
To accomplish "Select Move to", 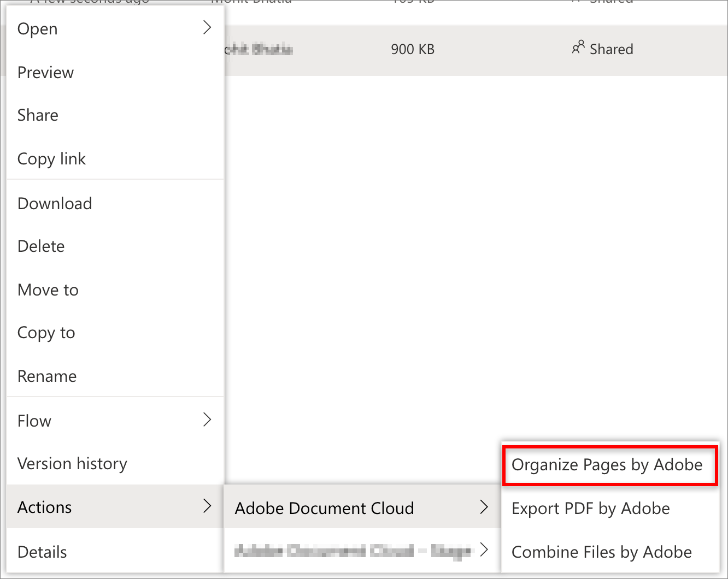I will coord(48,289).
